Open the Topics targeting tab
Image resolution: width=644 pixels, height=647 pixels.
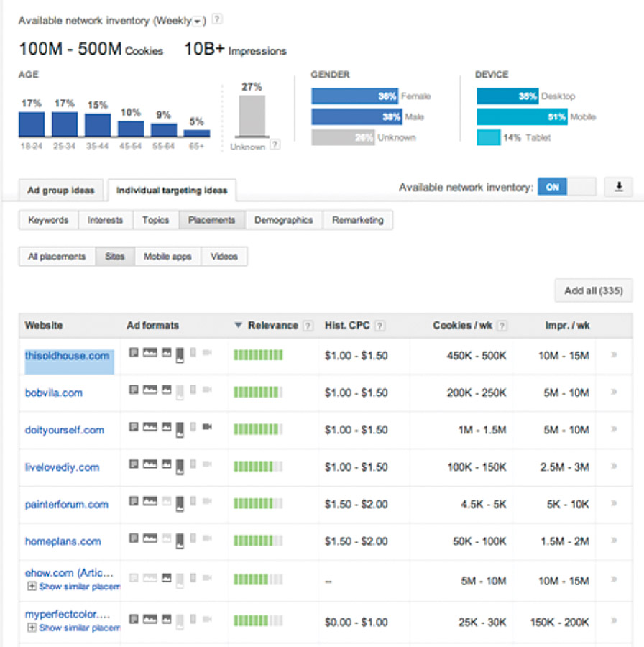pos(155,220)
